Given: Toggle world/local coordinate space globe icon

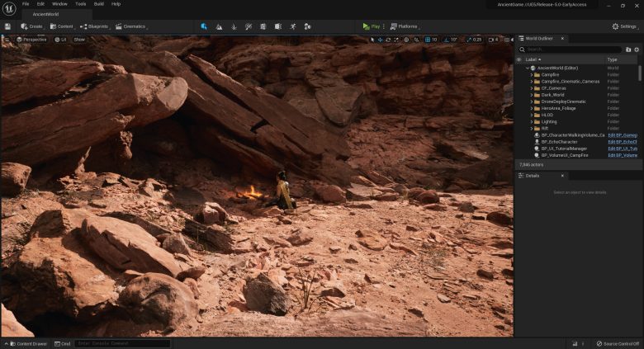Looking at the screenshot, I should 406,40.
